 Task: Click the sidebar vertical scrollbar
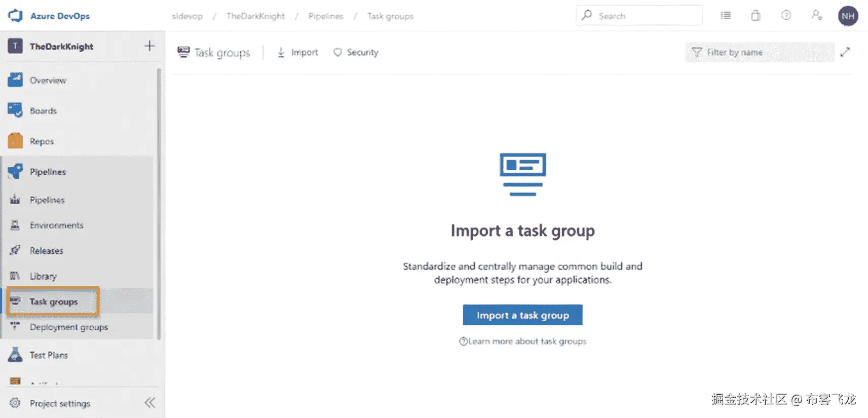point(159,203)
